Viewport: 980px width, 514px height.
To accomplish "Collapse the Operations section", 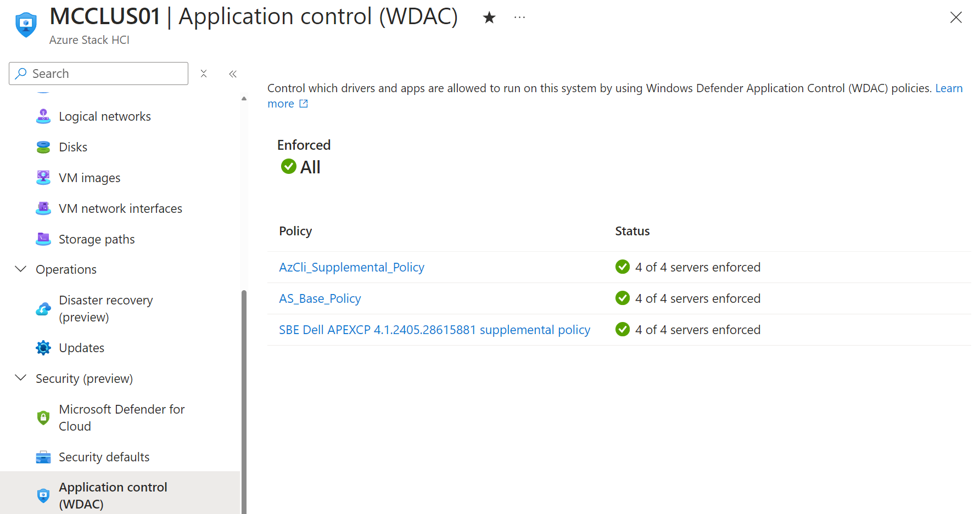I will tap(20, 269).
